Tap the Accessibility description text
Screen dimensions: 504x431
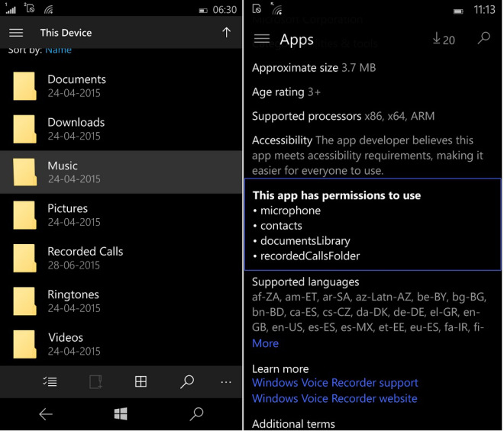(367, 156)
